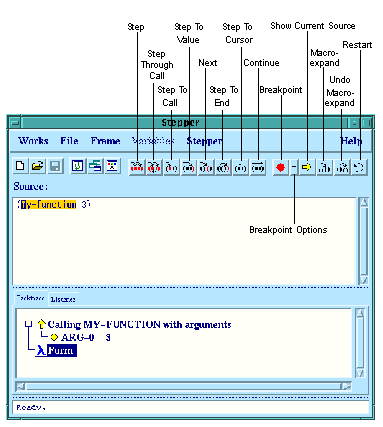
Task: Click the Step To Cursor icon
Action: tap(240, 167)
